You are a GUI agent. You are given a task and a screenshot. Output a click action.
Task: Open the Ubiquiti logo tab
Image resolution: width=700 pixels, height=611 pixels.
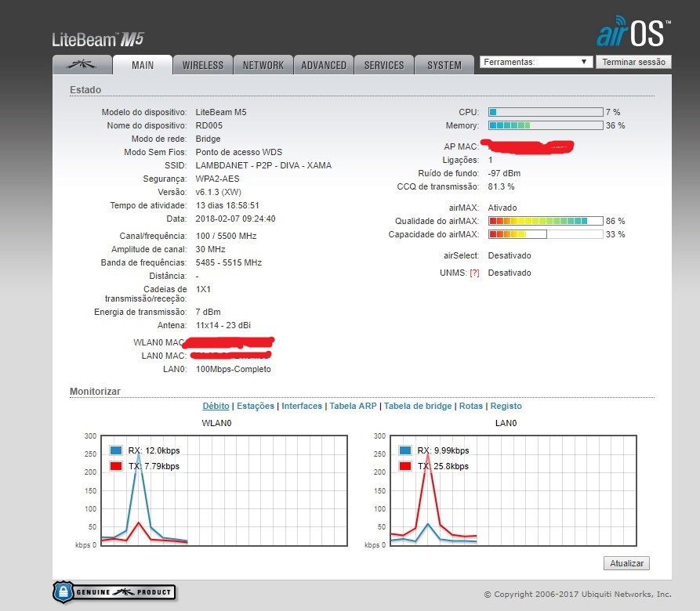point(82,65)
